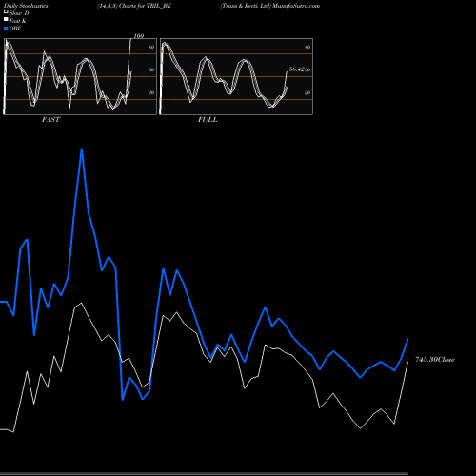Click the '20' axis label in FAST chart
476x476 pixels.
[151, 92]
